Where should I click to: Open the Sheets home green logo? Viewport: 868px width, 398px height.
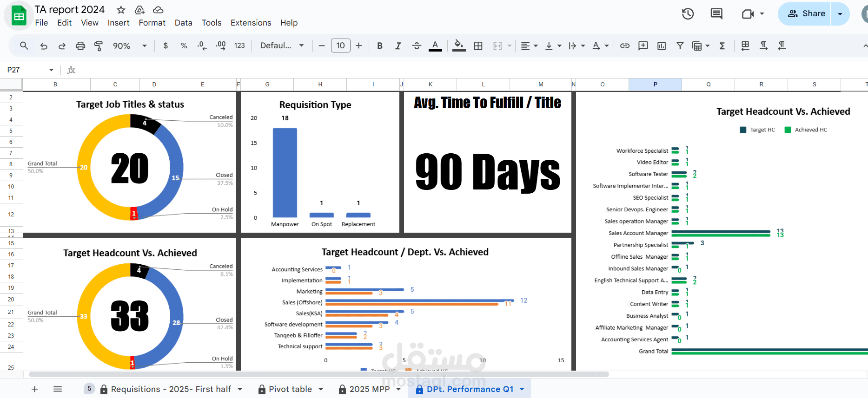[19, 16]
